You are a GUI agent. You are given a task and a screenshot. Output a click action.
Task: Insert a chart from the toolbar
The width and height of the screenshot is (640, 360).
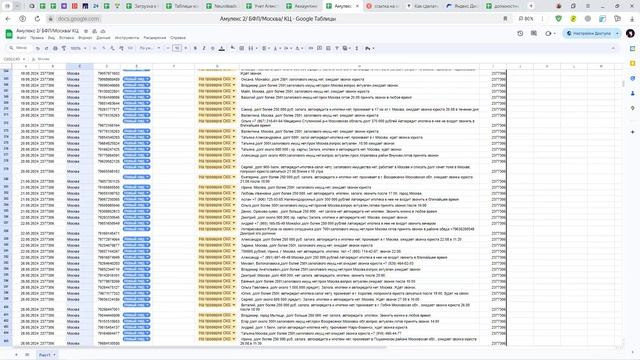328,48
